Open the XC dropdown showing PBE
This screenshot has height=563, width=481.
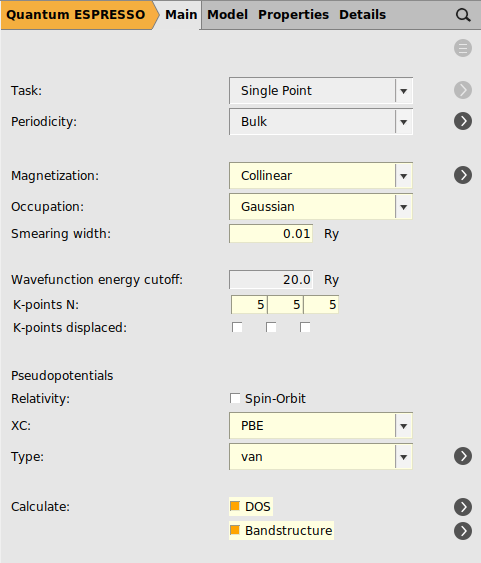coord(321,425)
